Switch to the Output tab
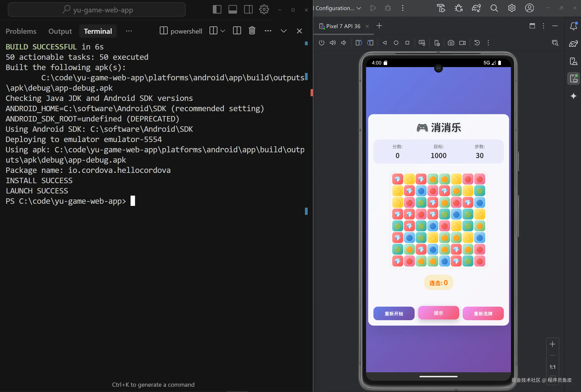Screen dimensions: 581x392 click(x=60, y=31)
